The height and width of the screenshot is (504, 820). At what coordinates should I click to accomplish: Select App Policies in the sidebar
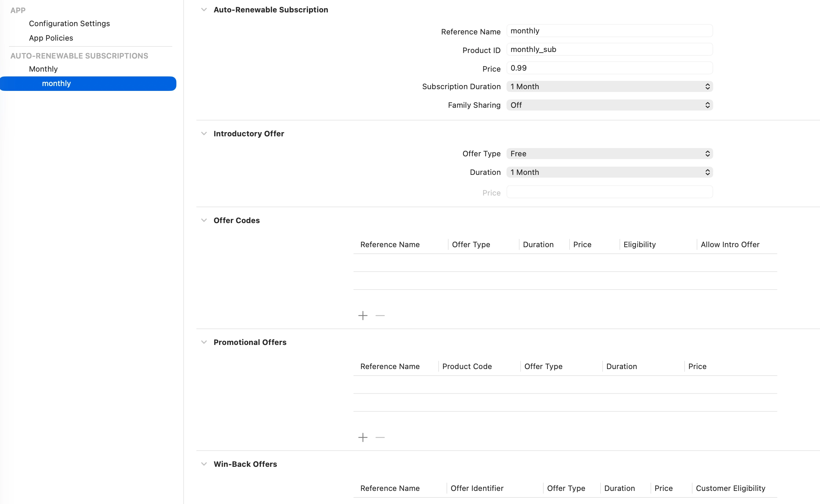51,38
